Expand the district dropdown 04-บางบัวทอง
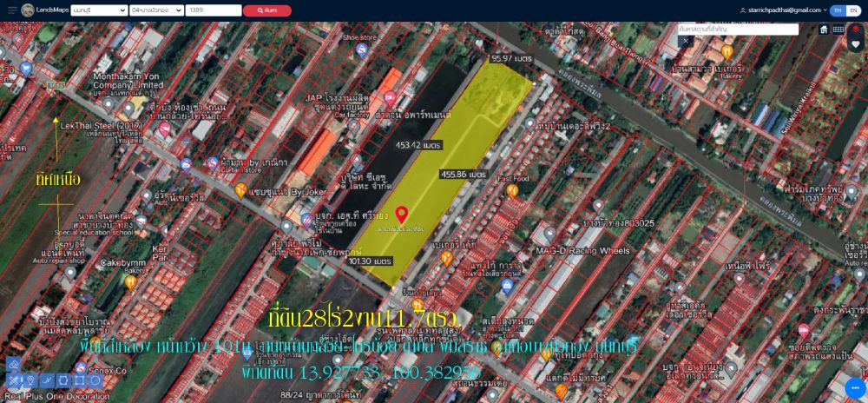Viewport: 868px width, 403px height. tap(155, 10)
